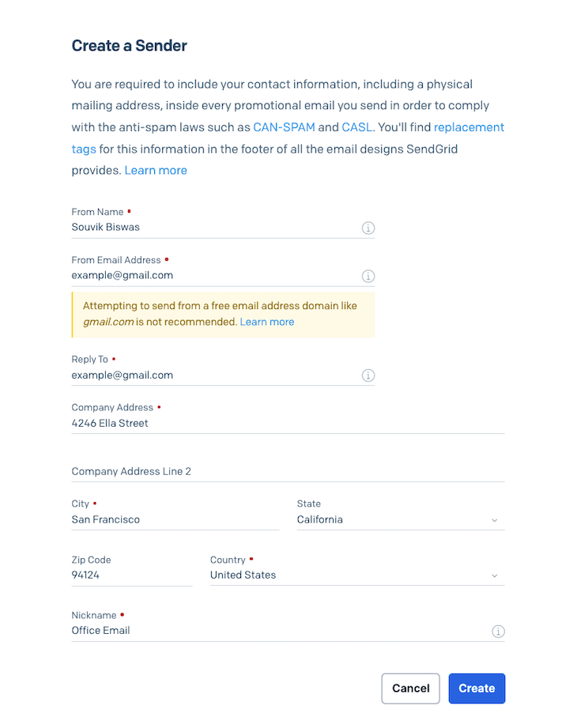Cancel creating the sender

(410, 688)
